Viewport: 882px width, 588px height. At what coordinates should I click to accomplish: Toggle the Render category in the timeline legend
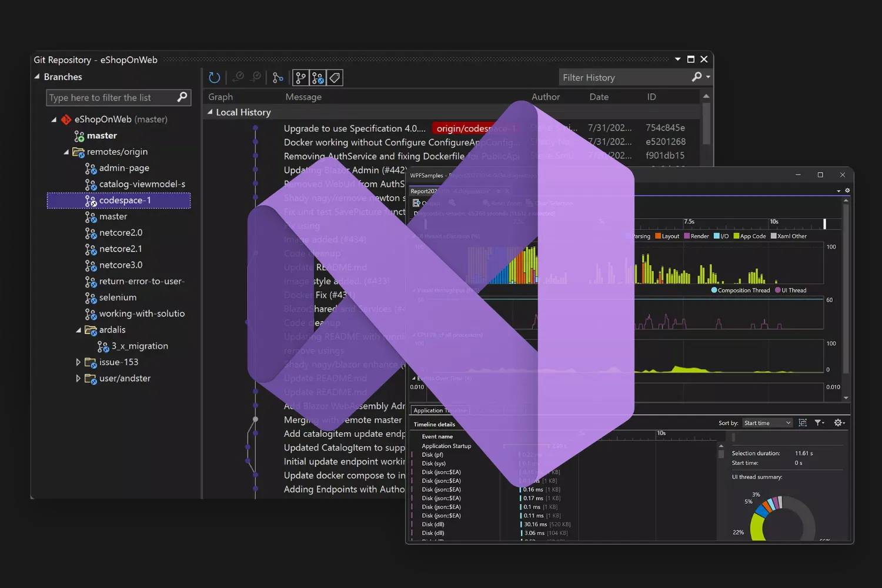(x=697, y=236)
